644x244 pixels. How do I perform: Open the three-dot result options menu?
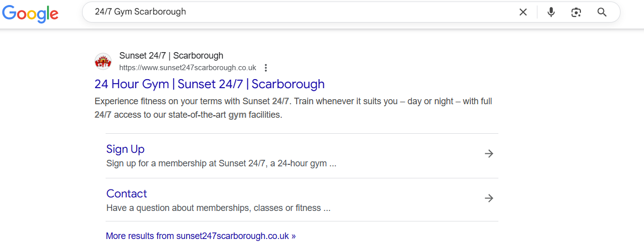266,68
